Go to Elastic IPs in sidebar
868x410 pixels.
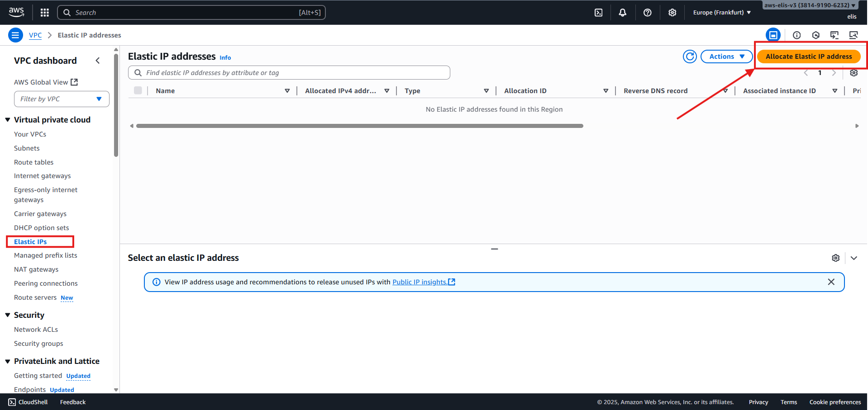tap(30, 242)
